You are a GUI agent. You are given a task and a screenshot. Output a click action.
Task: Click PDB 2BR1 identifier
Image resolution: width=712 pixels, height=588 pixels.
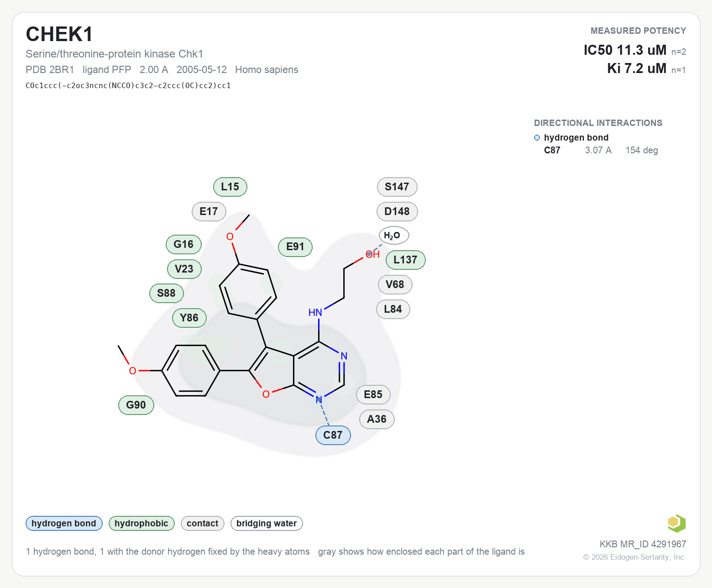(x=50, y=70)
